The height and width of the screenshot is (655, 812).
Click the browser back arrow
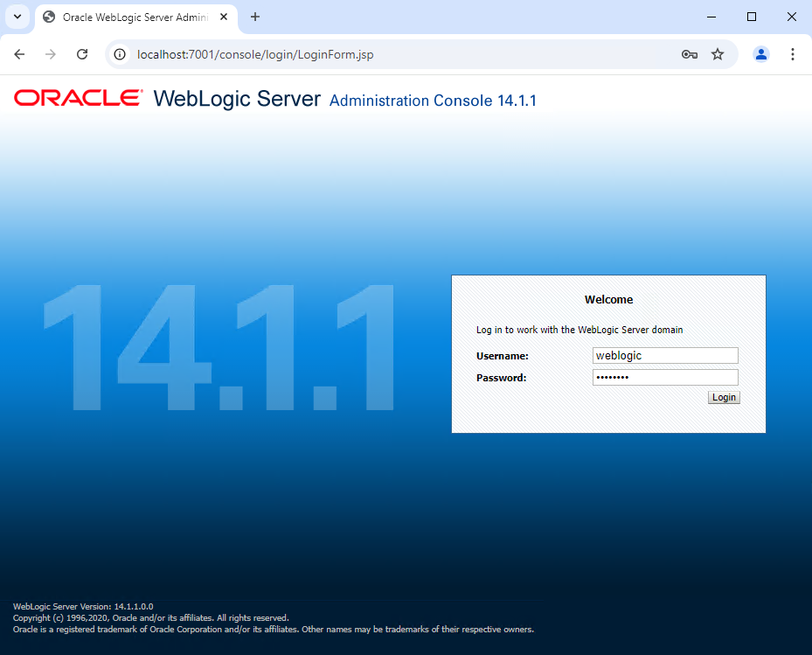click(x=20, y=54)
